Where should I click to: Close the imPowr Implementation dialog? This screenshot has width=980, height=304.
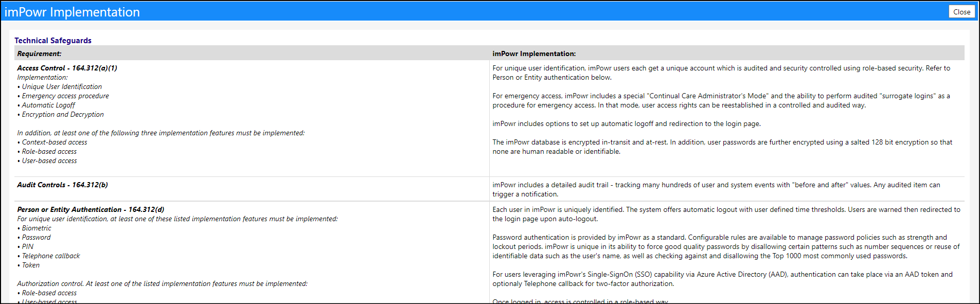[961, 12]
